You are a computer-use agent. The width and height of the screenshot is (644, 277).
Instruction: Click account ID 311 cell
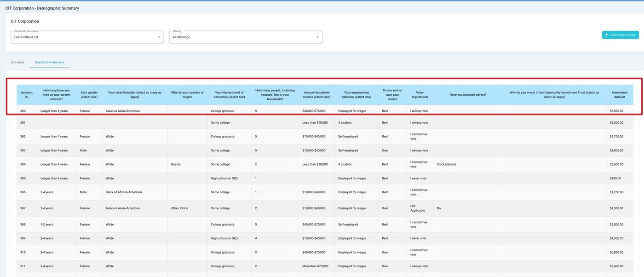[x=23, y=266]
